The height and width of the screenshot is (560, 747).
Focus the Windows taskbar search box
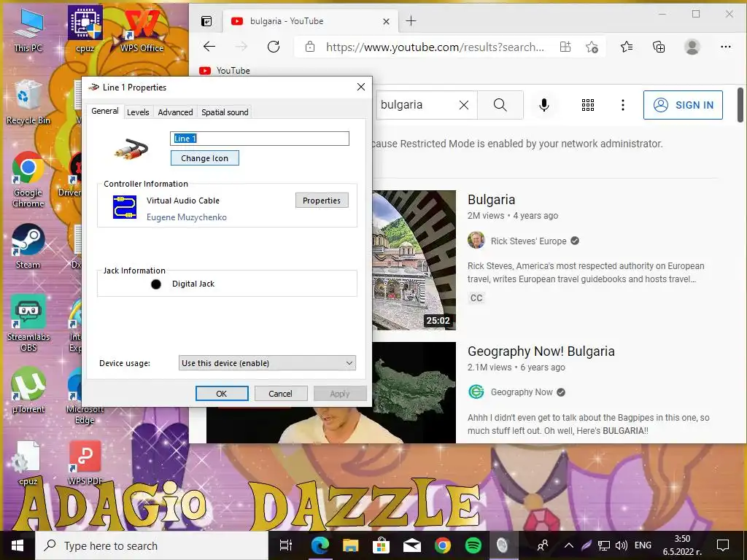(152, 545)
